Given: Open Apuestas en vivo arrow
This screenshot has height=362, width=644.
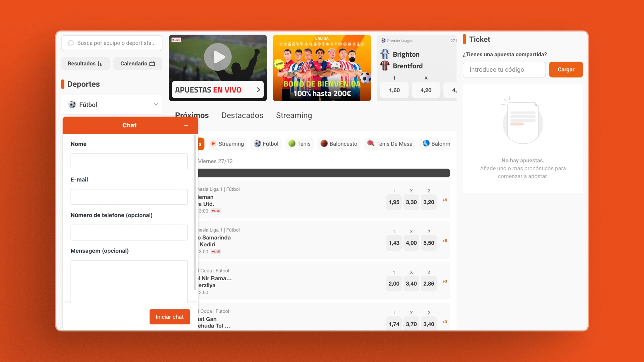Looking at the screenshot, I should pos(258,90).
